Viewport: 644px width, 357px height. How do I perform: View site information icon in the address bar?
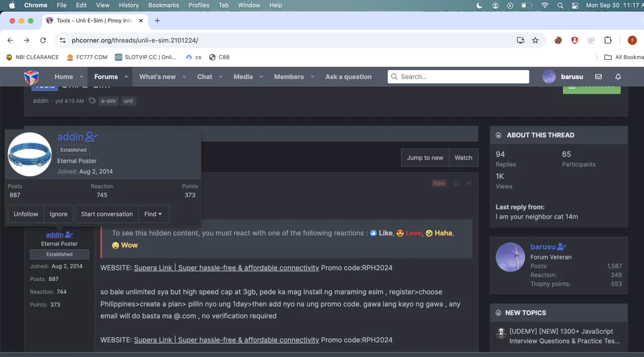(62, 40)
